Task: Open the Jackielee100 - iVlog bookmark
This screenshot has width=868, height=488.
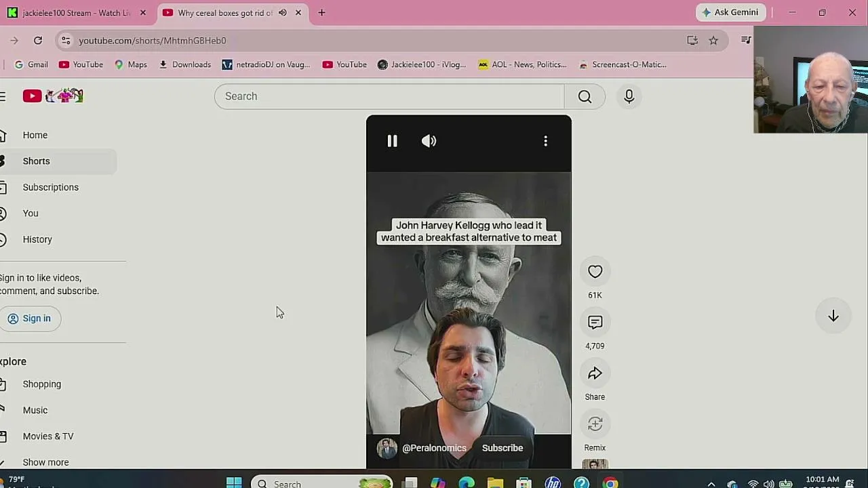Action: click(422, 64)
